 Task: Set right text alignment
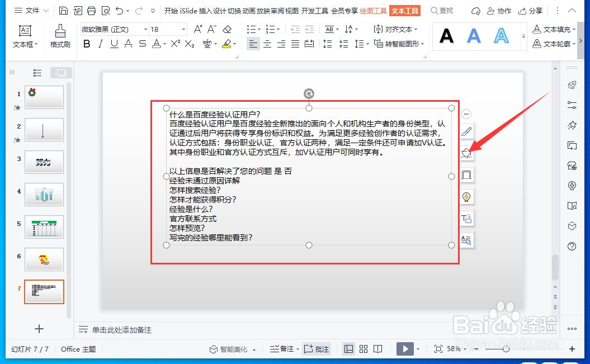pos(281,44)
